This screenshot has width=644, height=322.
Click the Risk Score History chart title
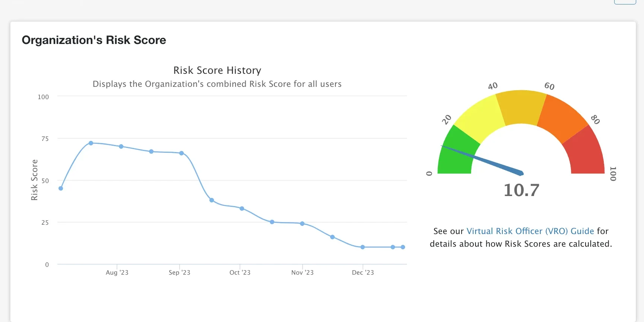(x=217, y=70)
